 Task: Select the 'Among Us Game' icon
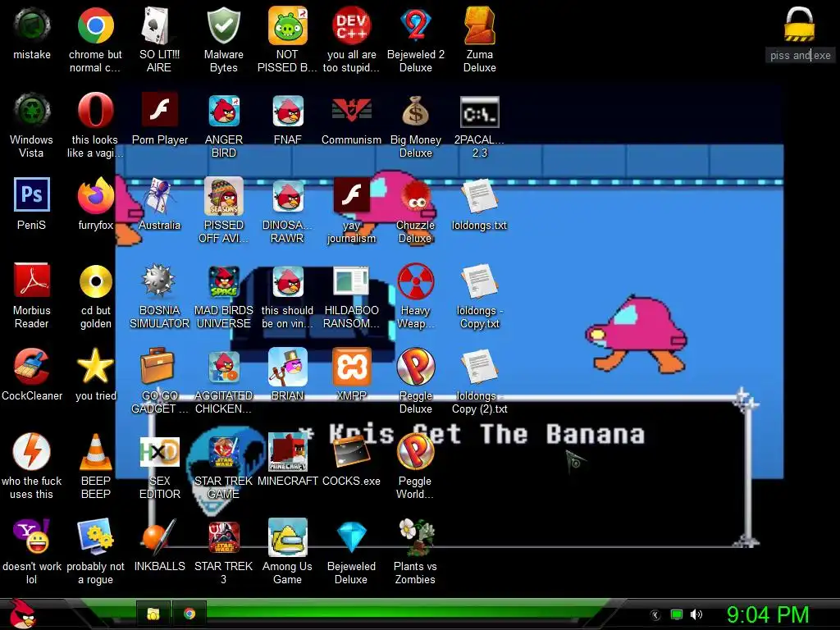tap(288, 536)
